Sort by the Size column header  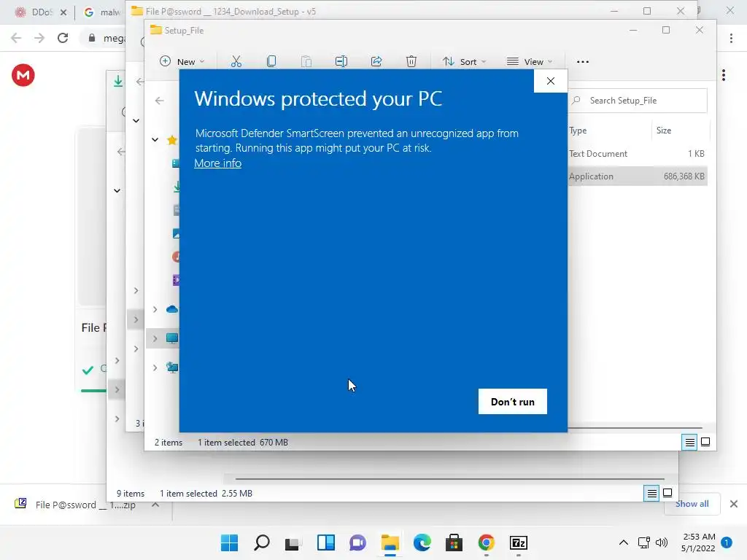click(x=664, y=131)
